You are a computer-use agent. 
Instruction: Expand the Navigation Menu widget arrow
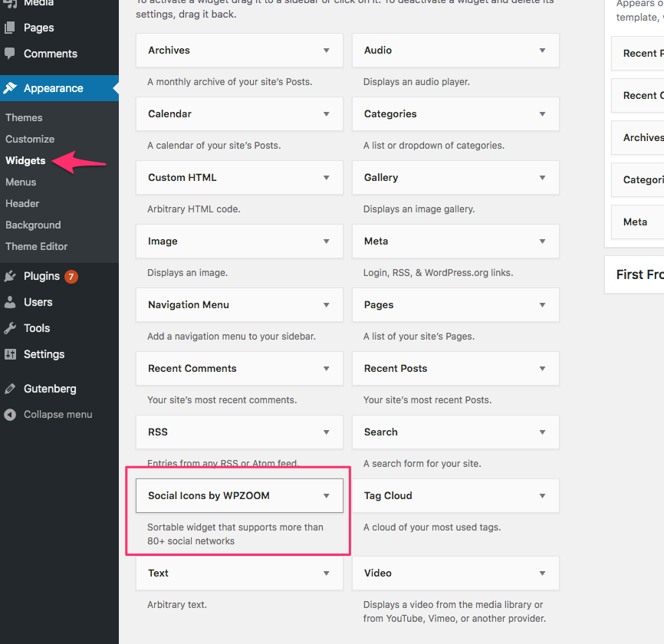point(327,305)
